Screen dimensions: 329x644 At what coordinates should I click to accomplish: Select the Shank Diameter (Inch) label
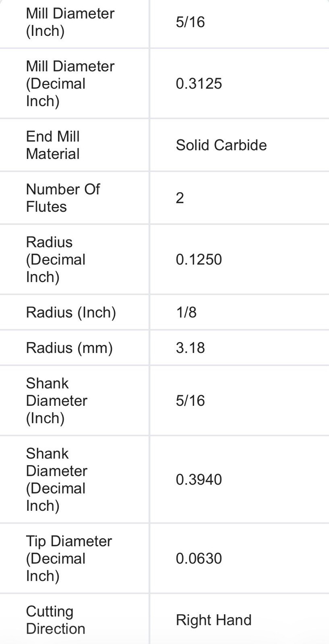click(x=57, y=400)
